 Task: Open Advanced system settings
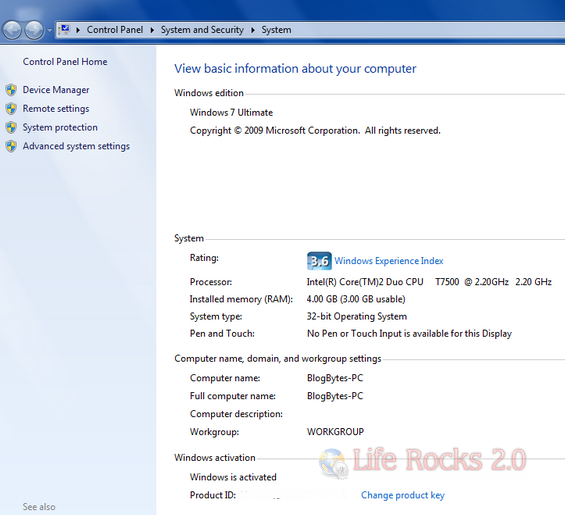pyautogui.click(x=76, y=146)
